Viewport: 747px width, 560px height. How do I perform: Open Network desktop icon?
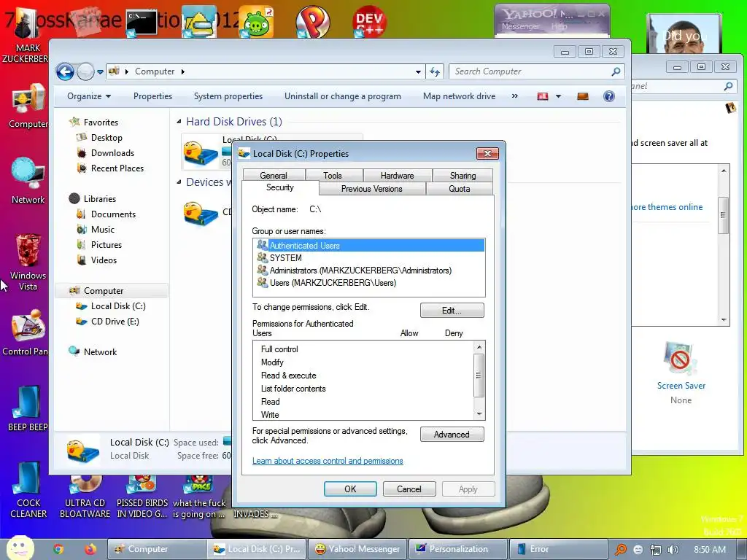click(x=28, y=181)
